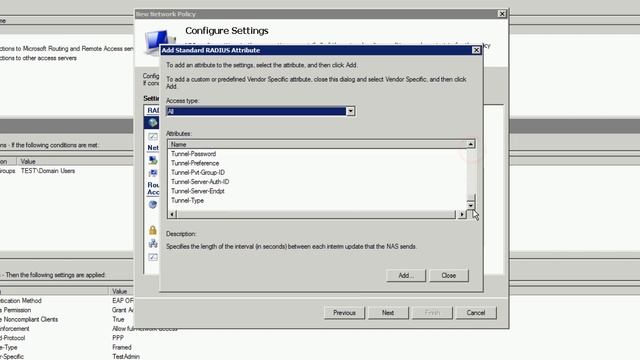
Task: Select Tunnel-Pvt-Group-ID attribute
Action: click(x=198, y=173)
